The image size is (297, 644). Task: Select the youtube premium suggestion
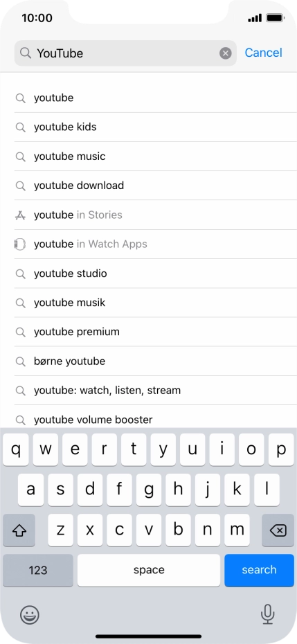click(155, 332)
